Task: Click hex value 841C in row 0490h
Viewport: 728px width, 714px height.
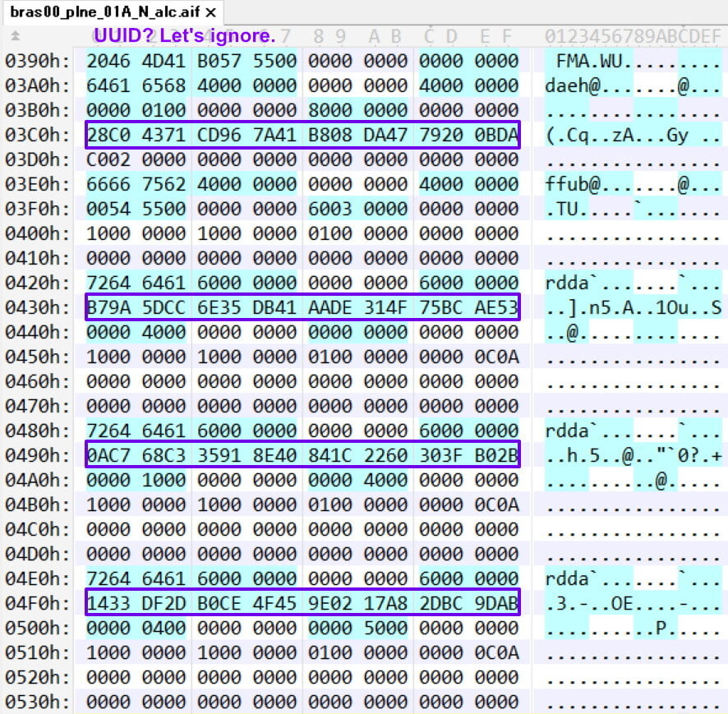Action: pyautogui.click(x=330, y=455)
